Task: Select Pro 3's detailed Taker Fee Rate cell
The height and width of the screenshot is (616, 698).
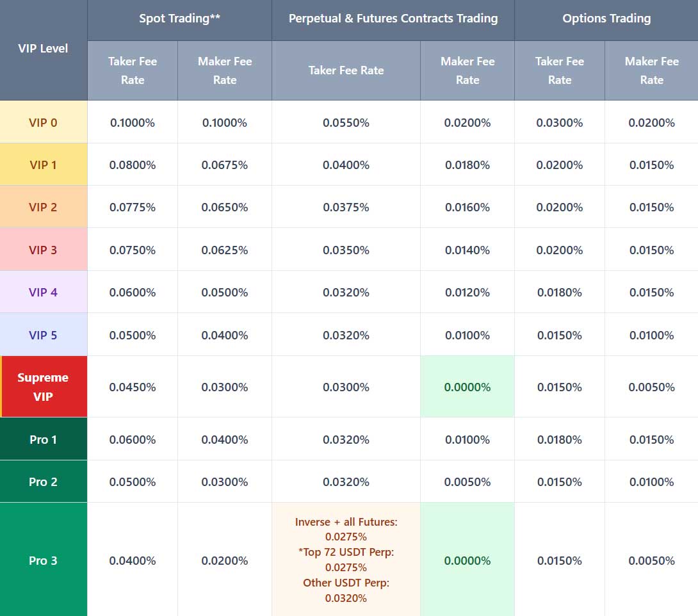Action: [x=346, y=560]
